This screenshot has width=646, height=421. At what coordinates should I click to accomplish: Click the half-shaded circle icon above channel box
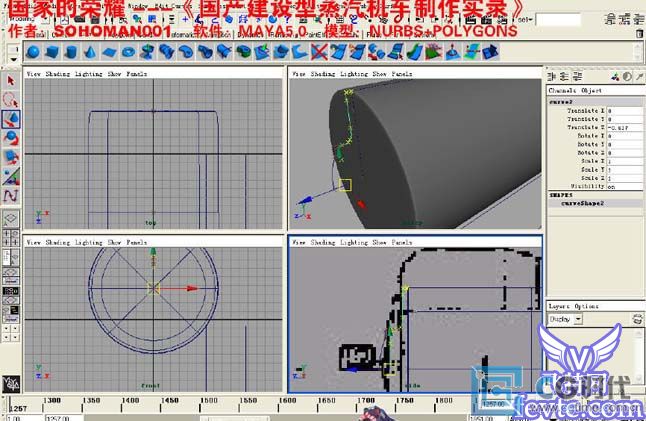tap(627, 77)
